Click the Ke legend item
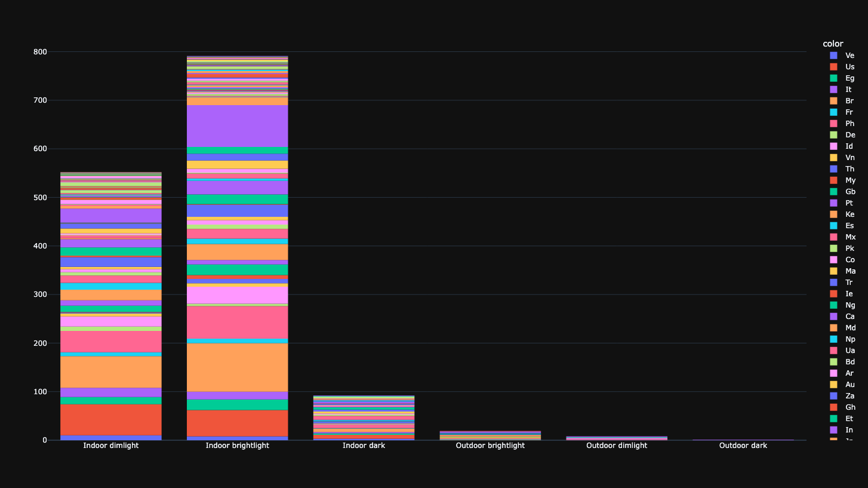The height and width of the screenshot is (488, 868). click(842, 214)
